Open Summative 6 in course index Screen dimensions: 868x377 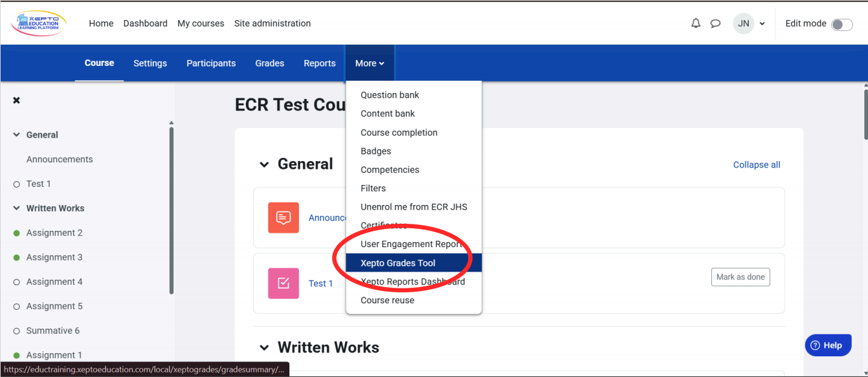coord(53,331)
